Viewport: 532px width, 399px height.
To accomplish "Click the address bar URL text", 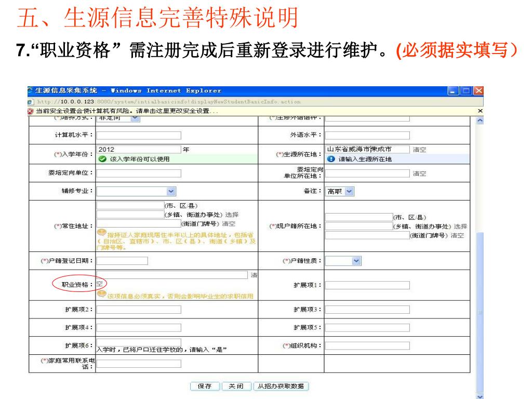I will click(x=169, y=102).
